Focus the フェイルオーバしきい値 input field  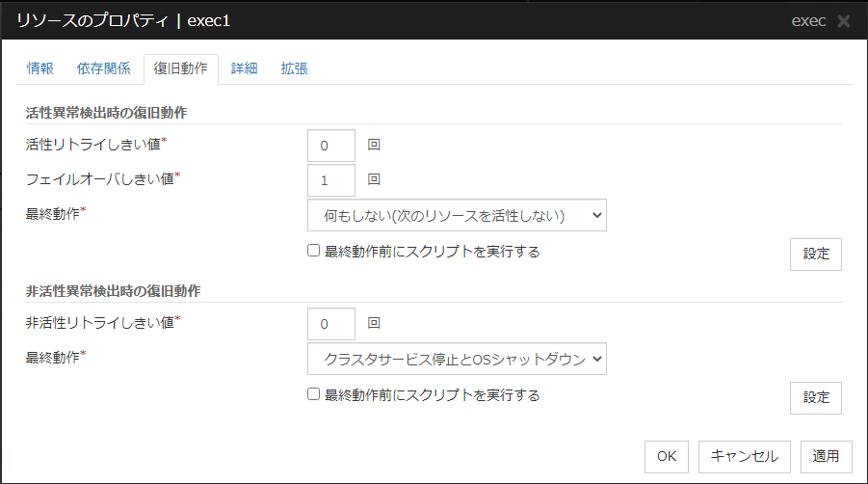tap(330, 180)
